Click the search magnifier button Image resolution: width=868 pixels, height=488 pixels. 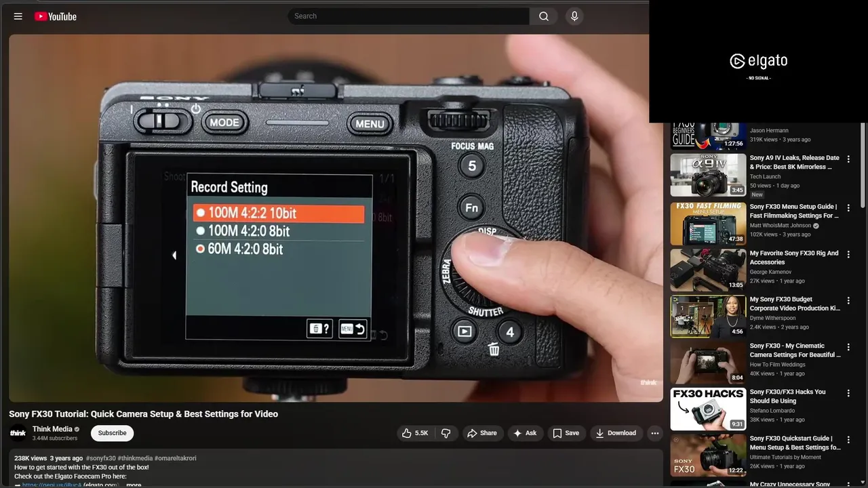pos(544,16)
